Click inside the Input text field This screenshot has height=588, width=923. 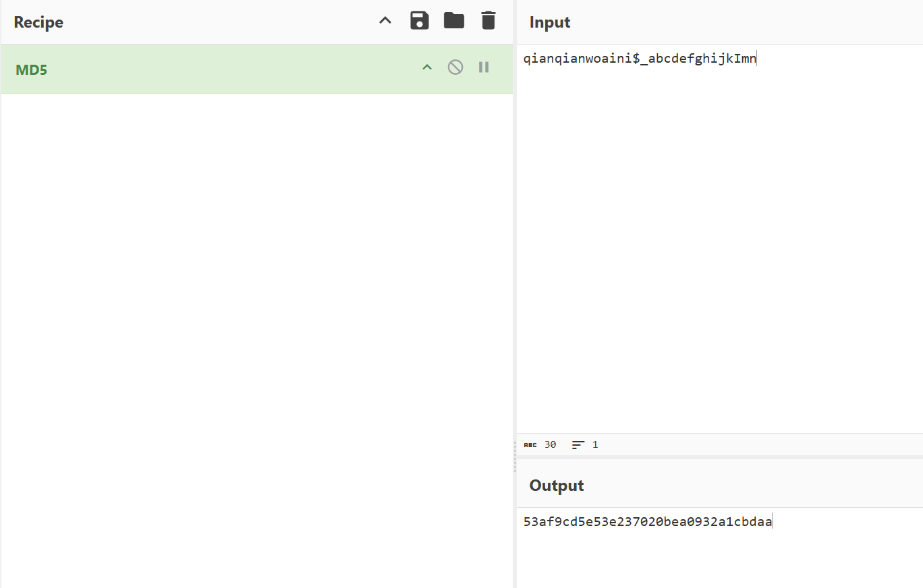[x=719, y=239]
